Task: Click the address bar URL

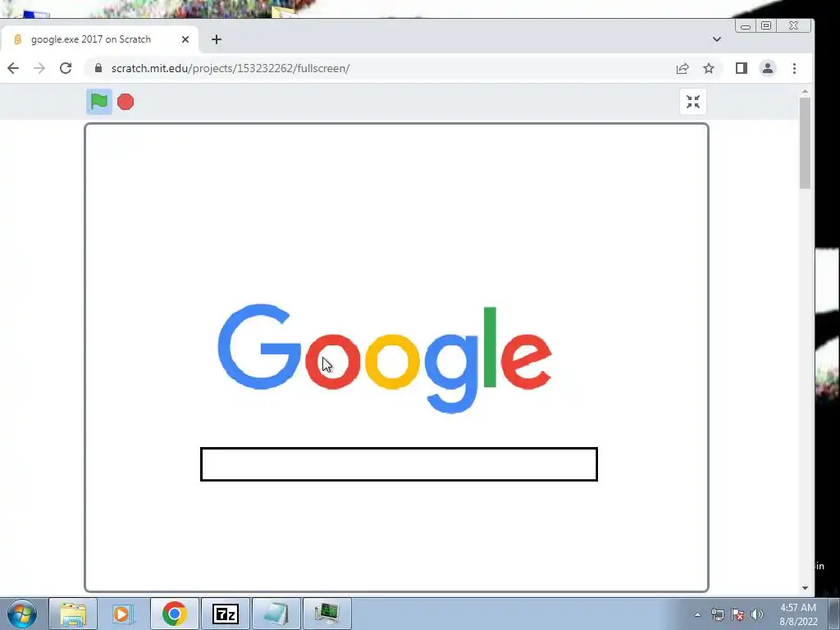Action: pyautogui.click(x=231, y=68)
